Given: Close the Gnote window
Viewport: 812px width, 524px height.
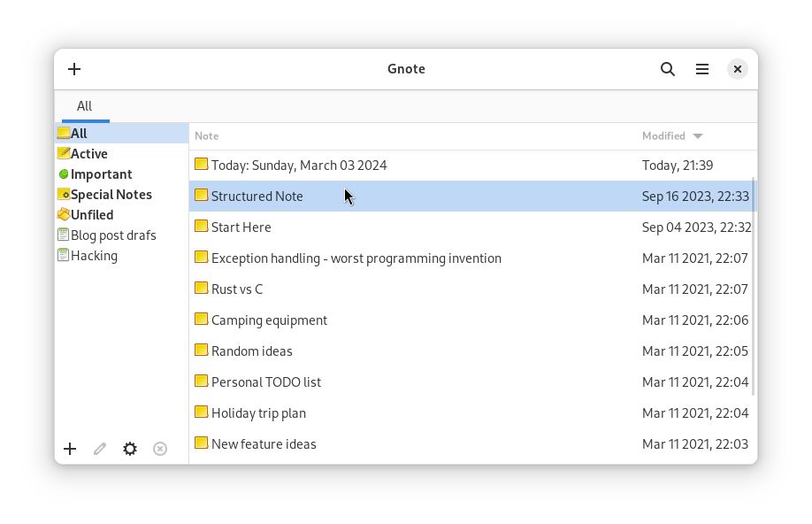Looking at the screenshot, I should pos(737,69).
